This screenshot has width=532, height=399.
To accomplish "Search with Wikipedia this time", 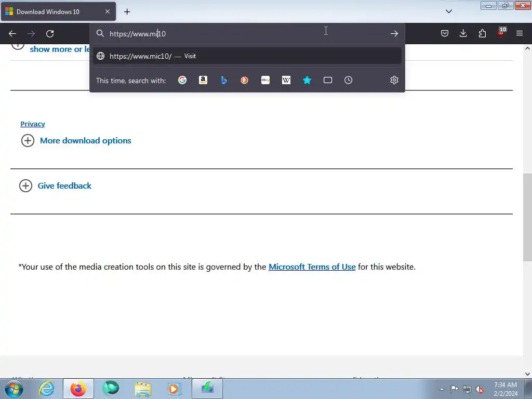I will pos(286,80).
